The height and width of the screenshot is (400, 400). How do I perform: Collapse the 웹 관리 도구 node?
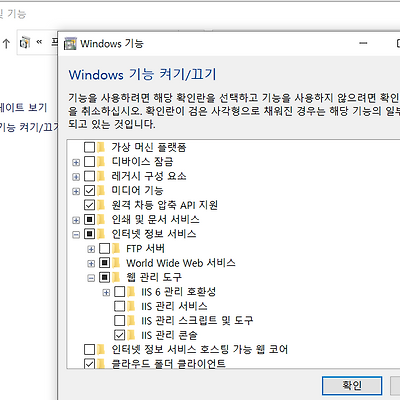91,278
